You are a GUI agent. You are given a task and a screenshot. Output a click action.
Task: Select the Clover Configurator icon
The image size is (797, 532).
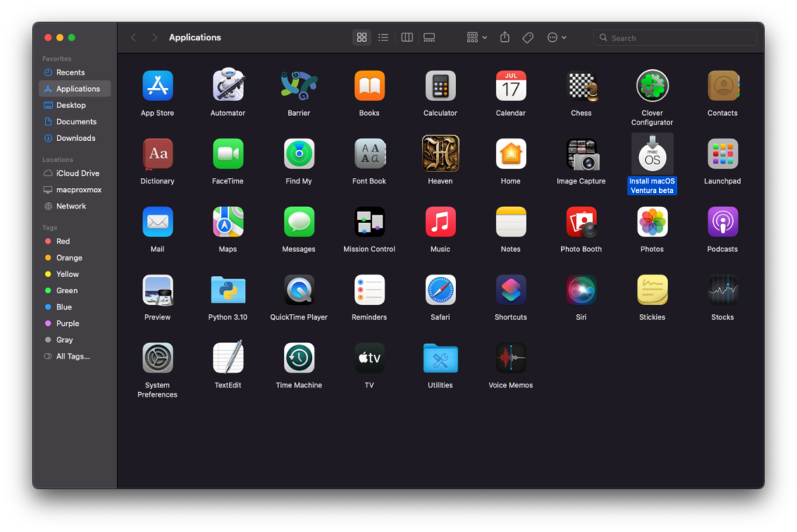(652, 86)
